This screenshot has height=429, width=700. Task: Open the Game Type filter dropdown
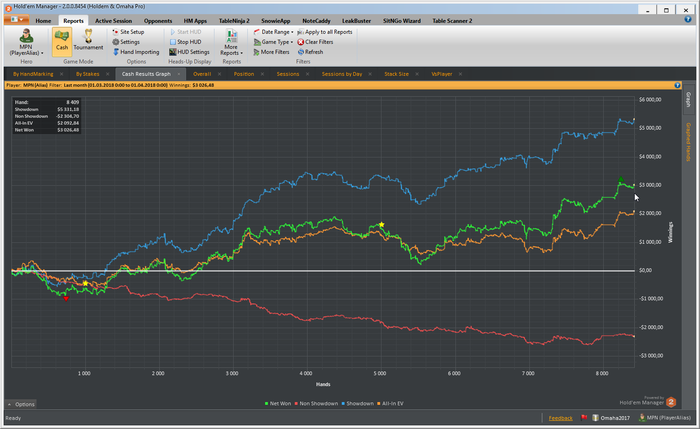coord(273,42)
